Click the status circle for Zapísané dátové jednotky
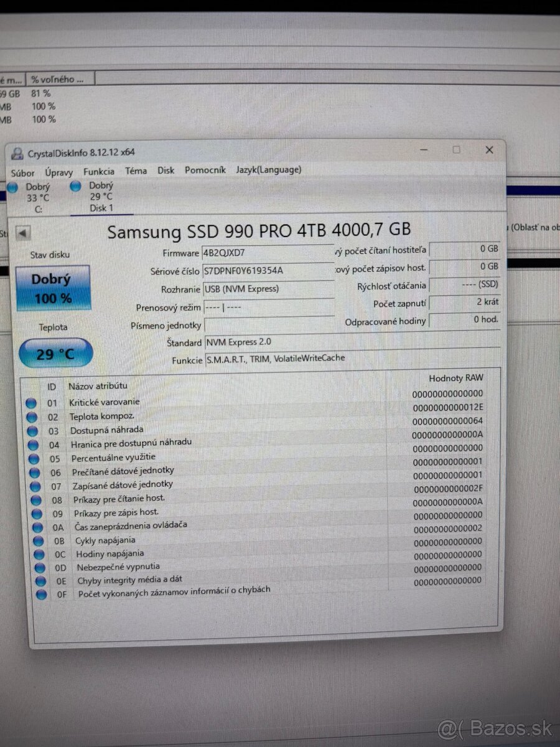560x747 pixels. click(x=35, y=487)
